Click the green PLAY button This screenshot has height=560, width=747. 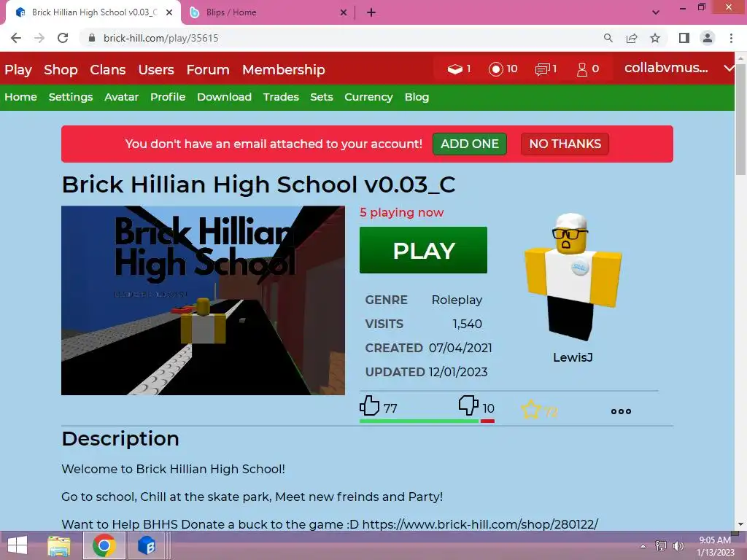pos(423,250)
